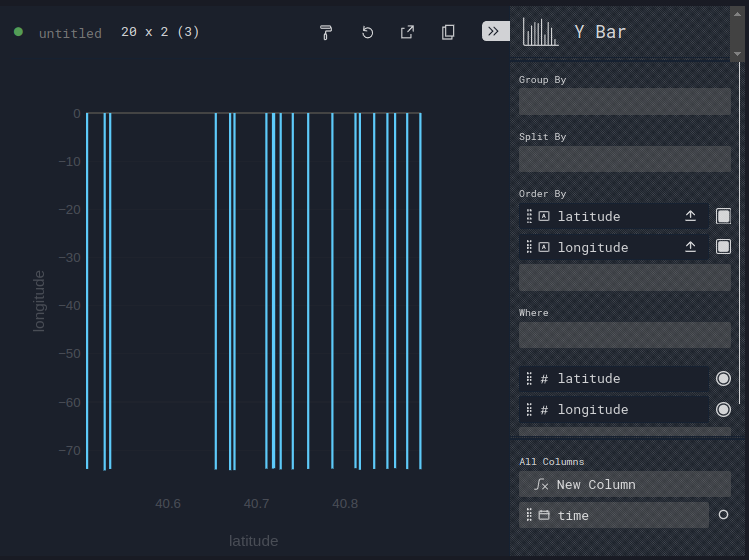Click the copy to clipboard icon
This screenshot has height=560, width=749.
click(448, 32)
